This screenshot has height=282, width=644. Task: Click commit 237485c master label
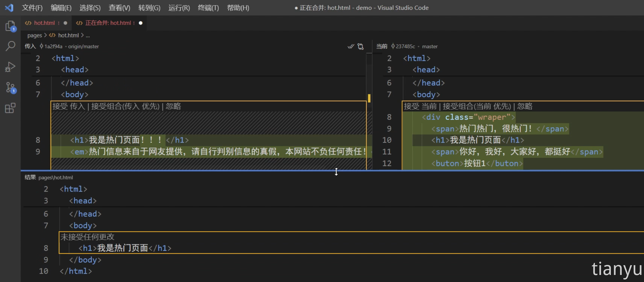tap(415, 46)
